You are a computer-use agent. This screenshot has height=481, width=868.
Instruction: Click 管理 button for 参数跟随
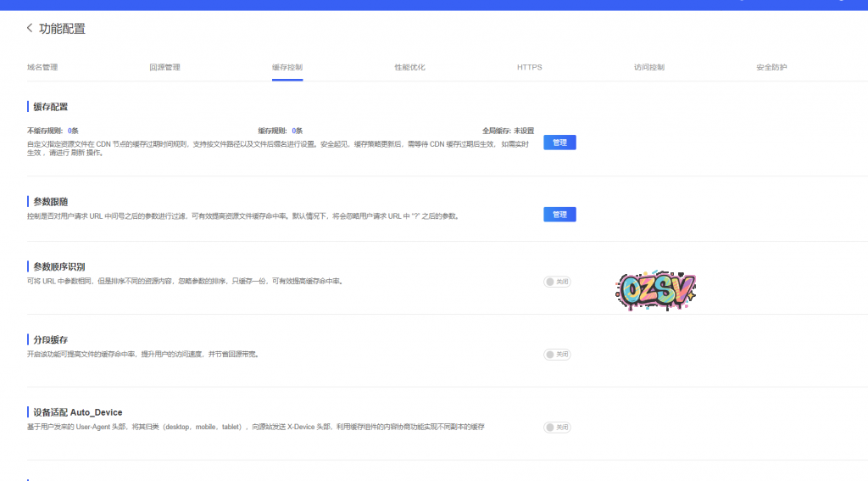click(x=559, y=215)
